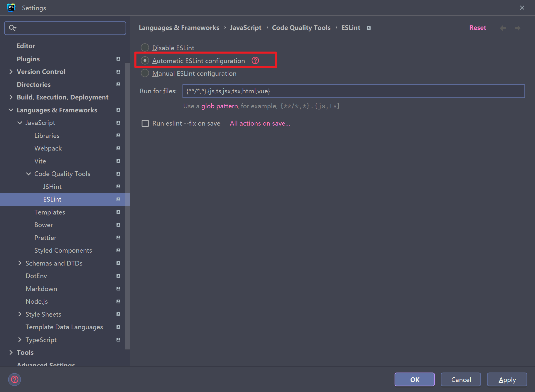This screenshot has height=392, width=535.
Task: Select Manual ESLint configuration radio button
Action: coord(145,73)
